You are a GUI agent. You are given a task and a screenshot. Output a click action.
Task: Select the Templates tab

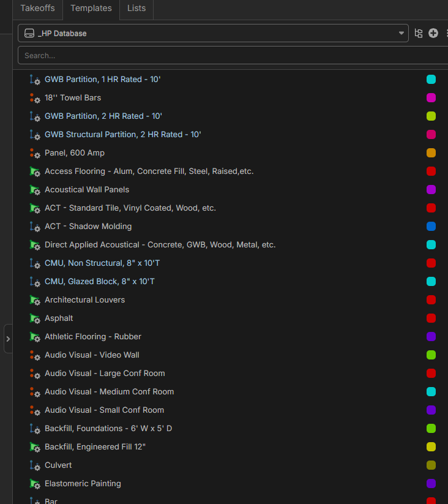(91, 8)
